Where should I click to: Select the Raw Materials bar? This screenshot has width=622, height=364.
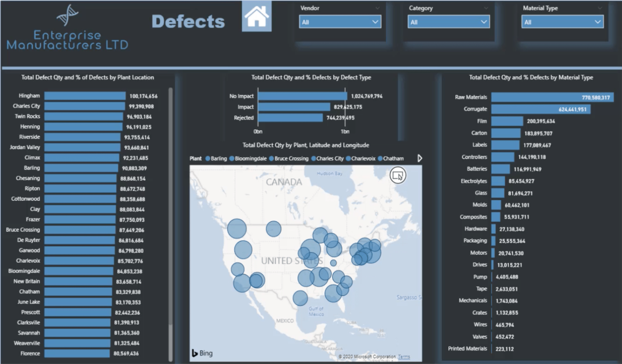click(552, 97)
